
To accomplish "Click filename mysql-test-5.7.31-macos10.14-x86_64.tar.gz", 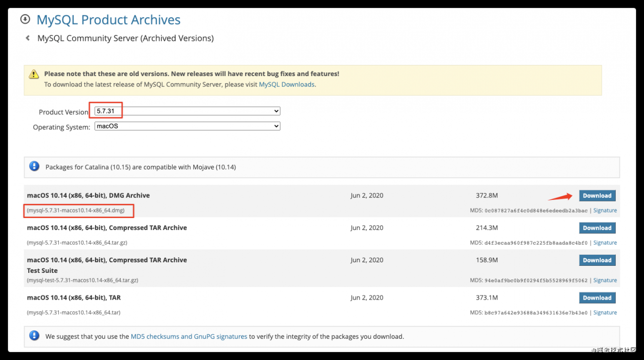I will (x=83, y=280).
